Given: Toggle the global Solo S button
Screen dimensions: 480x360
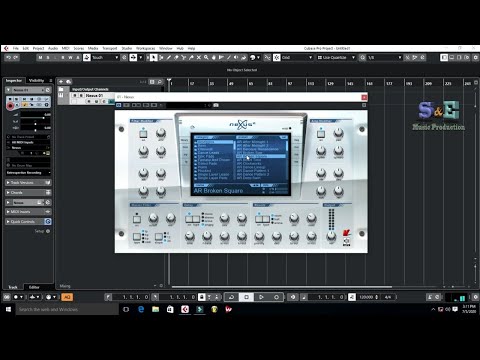Looking at the screenshot, I should pos(48,57).
